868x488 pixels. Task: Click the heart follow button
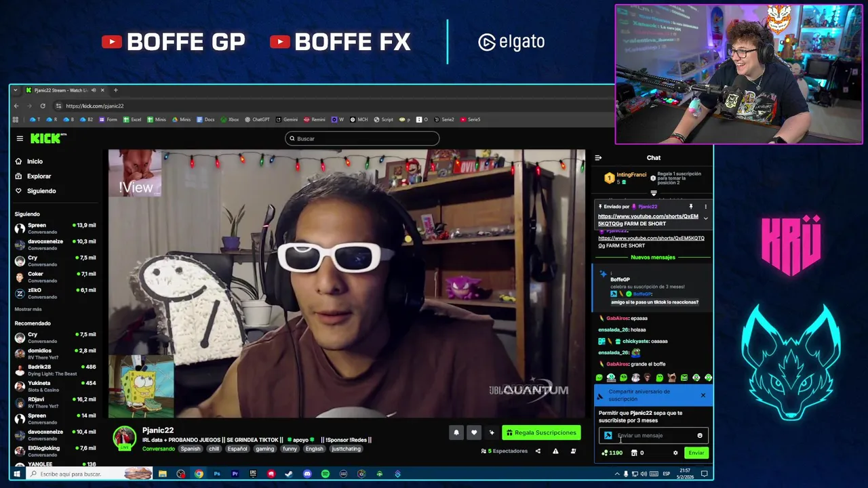[474, 432]
